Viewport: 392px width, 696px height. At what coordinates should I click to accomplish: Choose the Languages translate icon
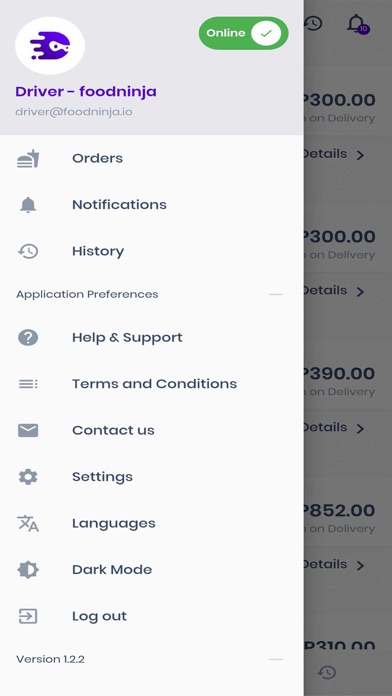pyautogui.click(x=28, y=523)
